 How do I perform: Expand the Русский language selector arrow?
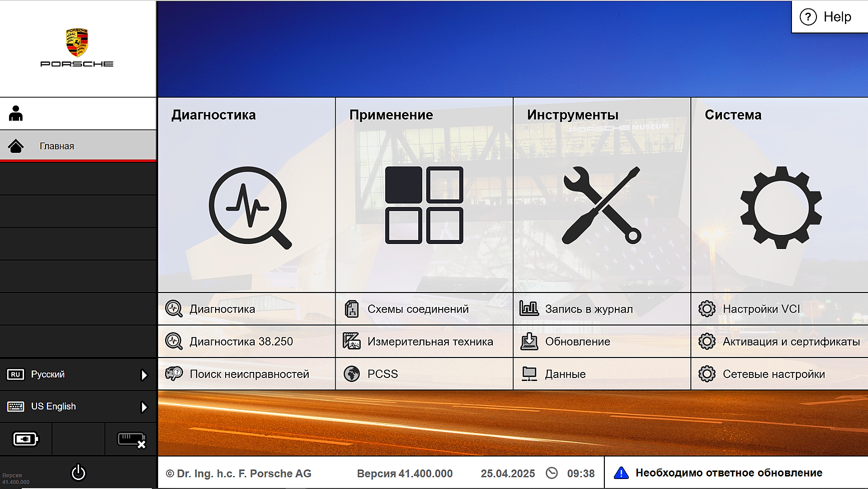(144, 375)
